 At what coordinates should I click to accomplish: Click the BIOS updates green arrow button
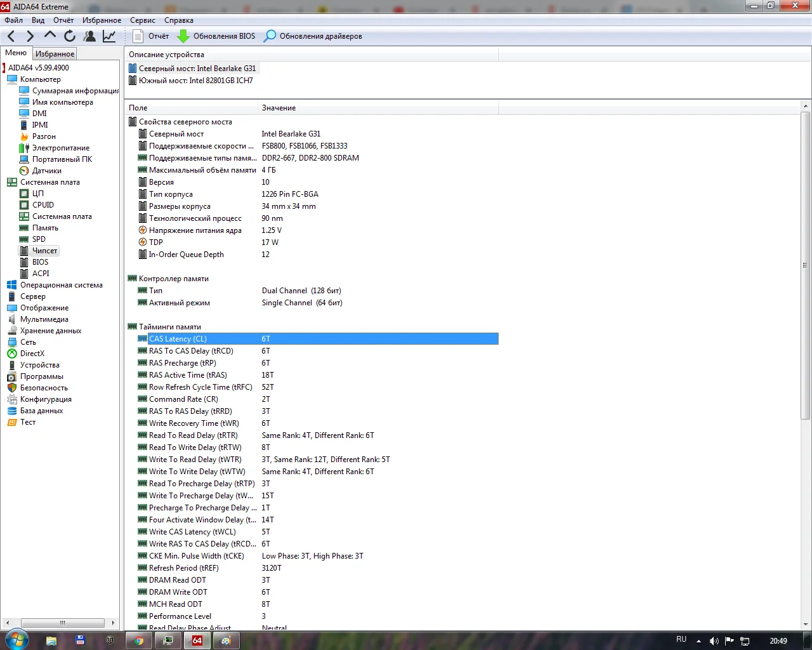coord(216,36)
